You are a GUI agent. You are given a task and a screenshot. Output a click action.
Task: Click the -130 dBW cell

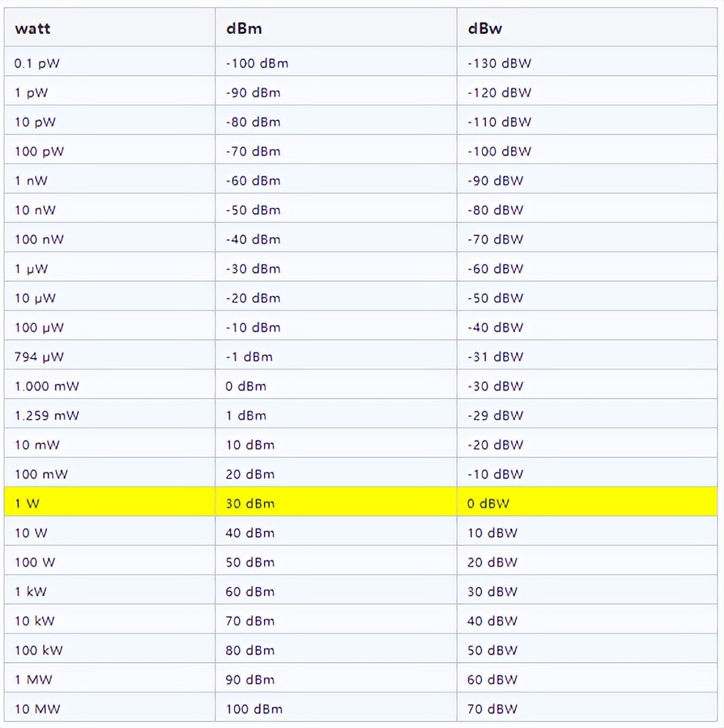(499, 63)
